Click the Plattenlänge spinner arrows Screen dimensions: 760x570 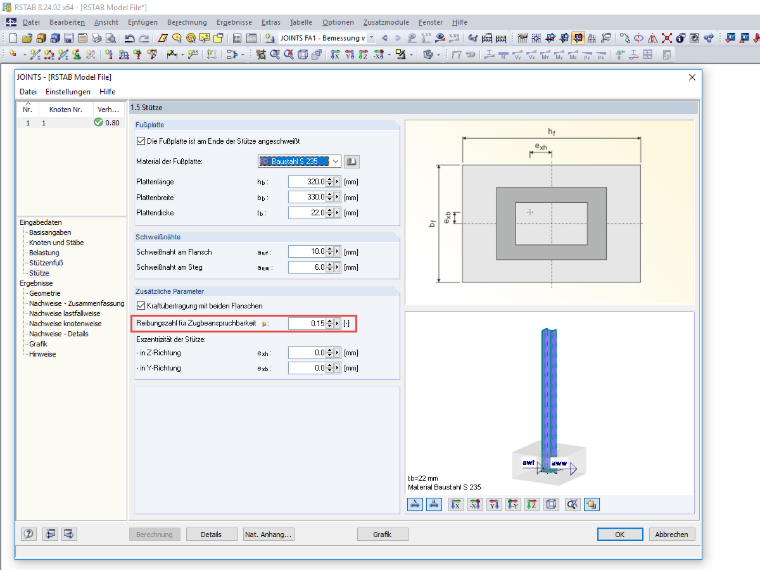[x=330, y=182]
